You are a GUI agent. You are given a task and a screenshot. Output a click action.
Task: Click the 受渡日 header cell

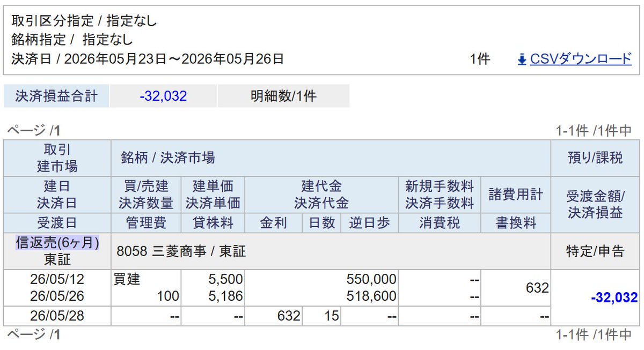(x=57, y=223)
